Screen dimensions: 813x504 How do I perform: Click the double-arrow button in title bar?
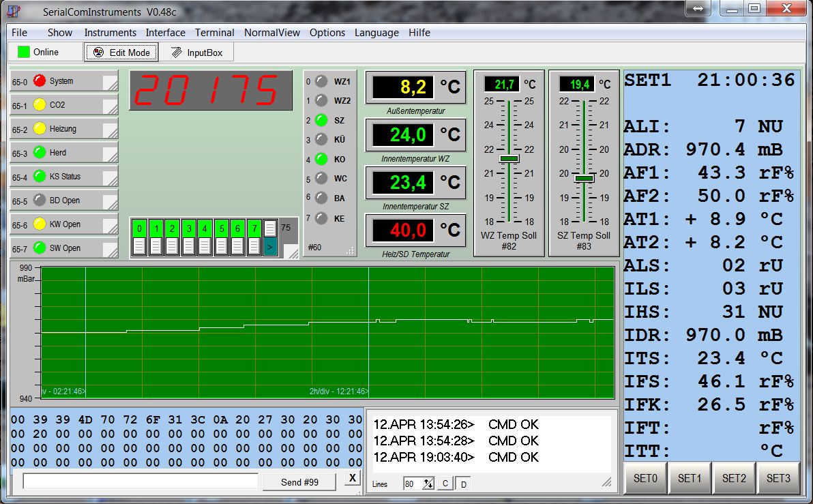pyautogui.click(x=698, y=8)
